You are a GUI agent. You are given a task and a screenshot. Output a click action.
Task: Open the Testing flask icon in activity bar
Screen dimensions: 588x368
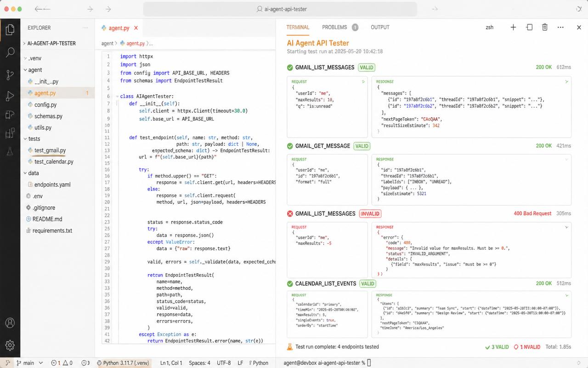tap(10, 151)
